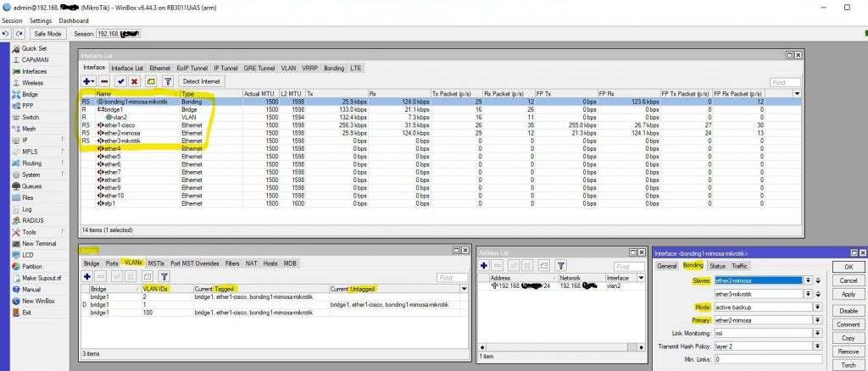Open the Mode dropdown (active backup)
The image size is (868, 371).
(x=817, y=307)
